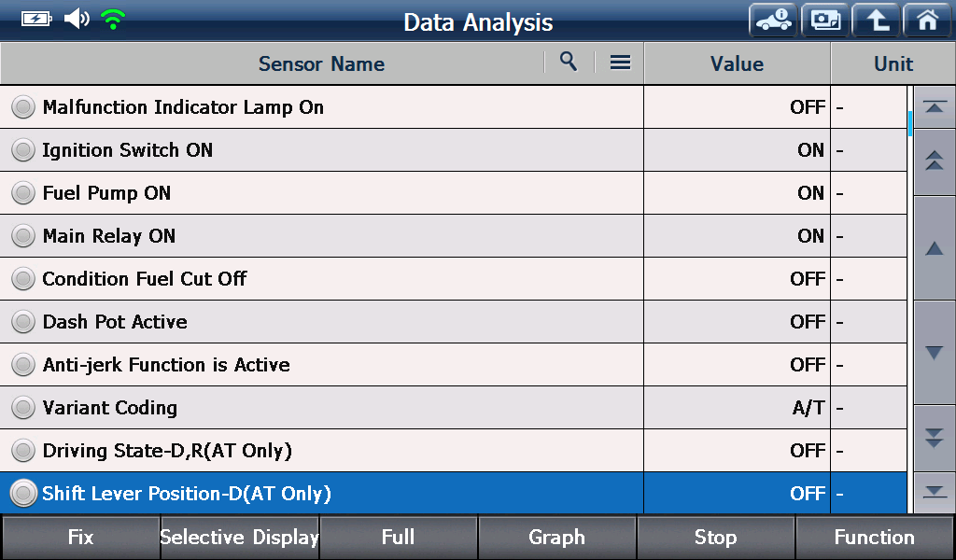Jump to the top of the list
This screenshot has width=956, height=560.
934,107
